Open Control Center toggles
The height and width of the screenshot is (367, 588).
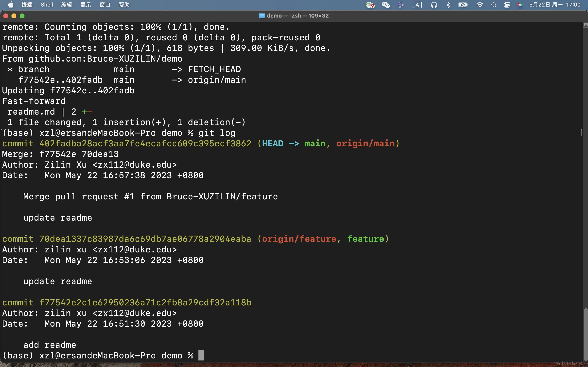click(507, 5)
